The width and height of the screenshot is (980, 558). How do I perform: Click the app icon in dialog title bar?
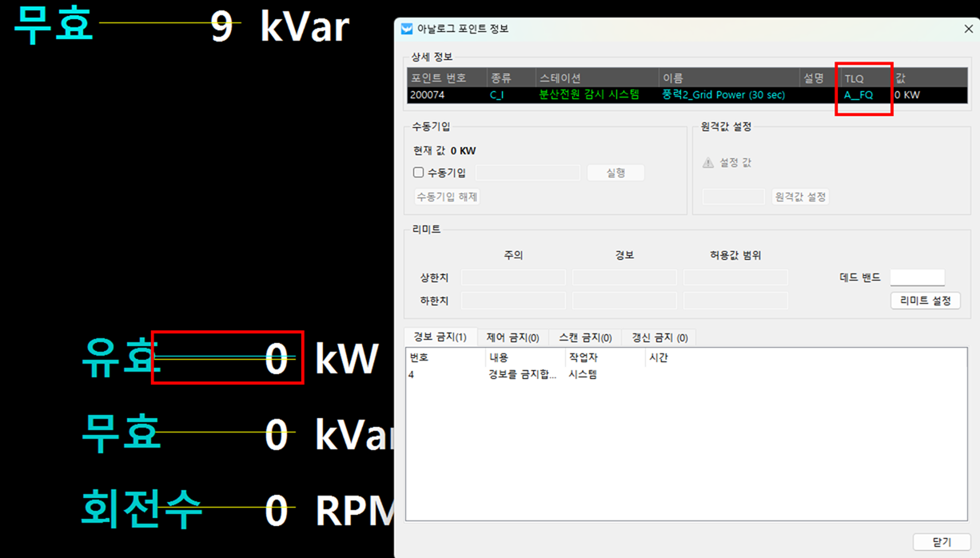click(407, 29)
